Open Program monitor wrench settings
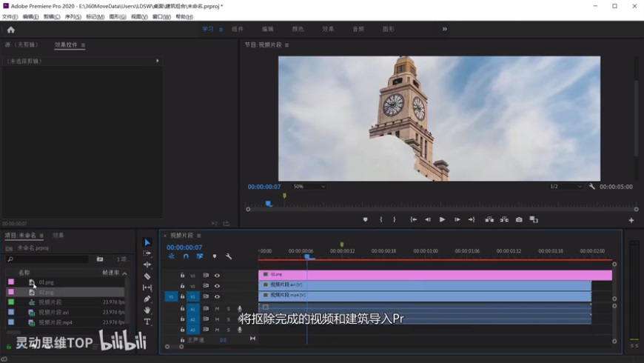Viewport: 644px width, 363px height. [x=592, y=186]
